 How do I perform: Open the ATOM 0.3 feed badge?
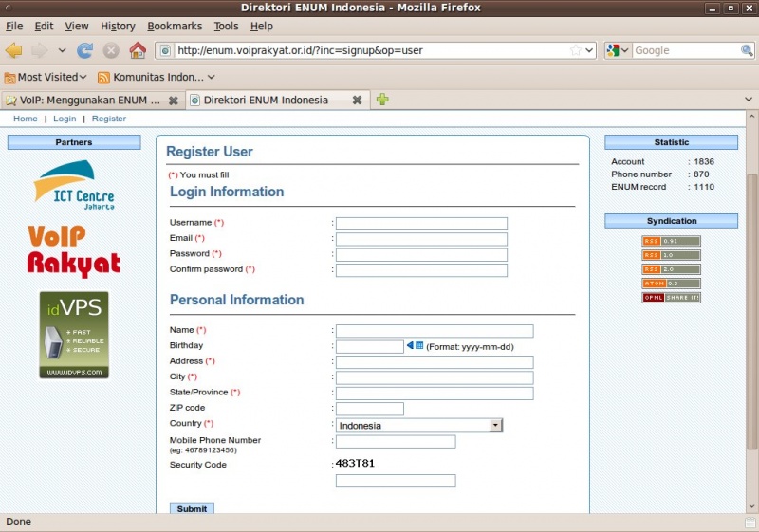tap(671, 284)
